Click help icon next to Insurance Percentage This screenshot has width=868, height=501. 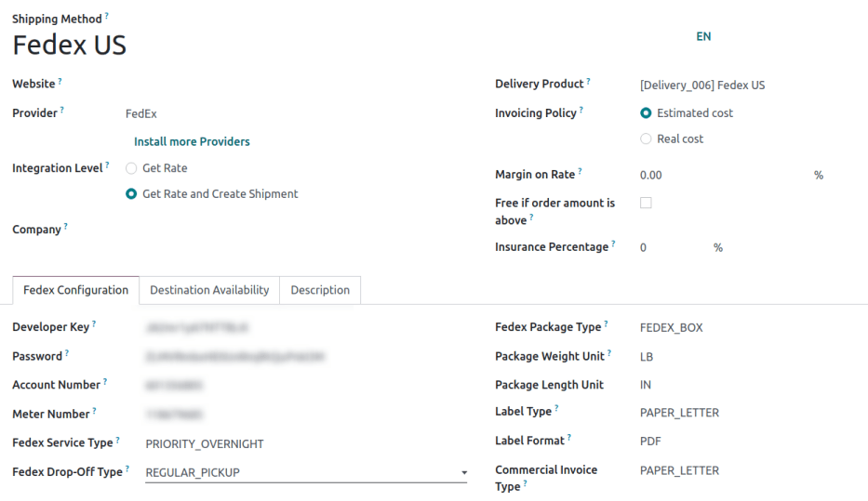(613, 244)
